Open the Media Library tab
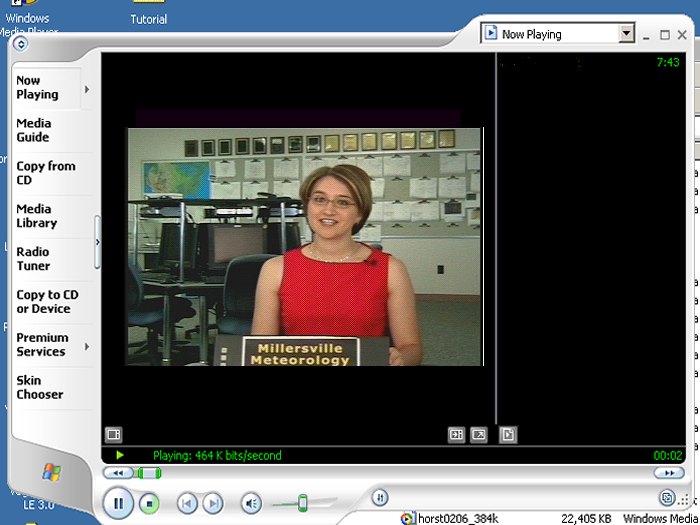Image resolution: width=700 pixels, height=525 pixels. point(37,216)
